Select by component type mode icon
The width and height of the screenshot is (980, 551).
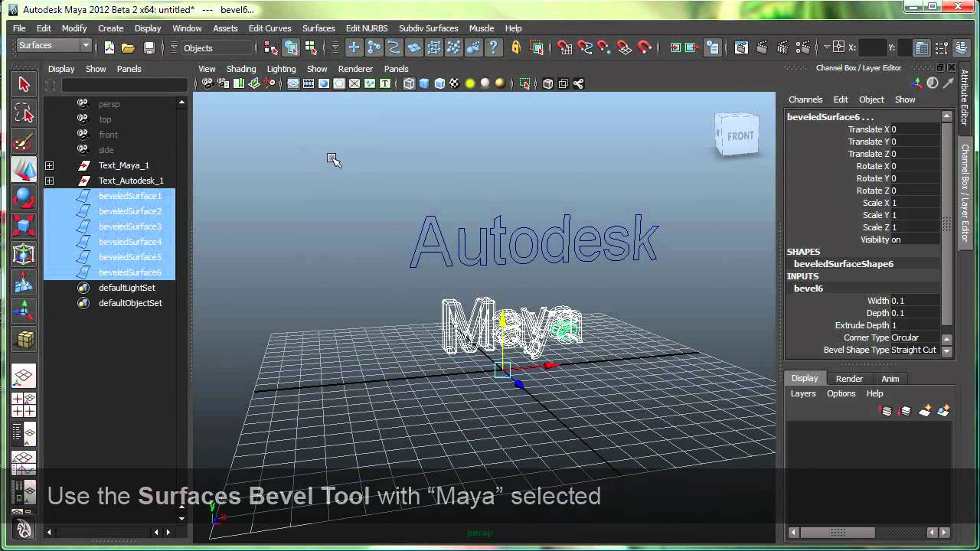311,47
